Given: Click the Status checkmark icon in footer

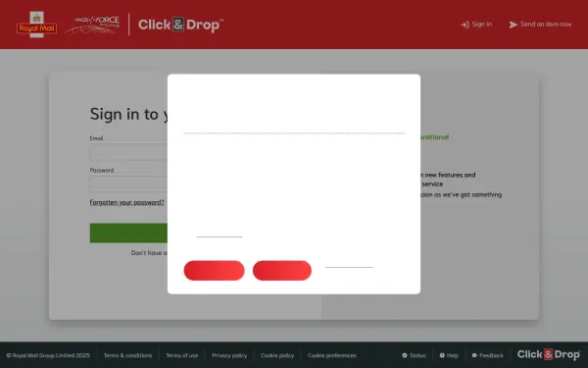Looking at the screenshot, I should click(404, 355).
